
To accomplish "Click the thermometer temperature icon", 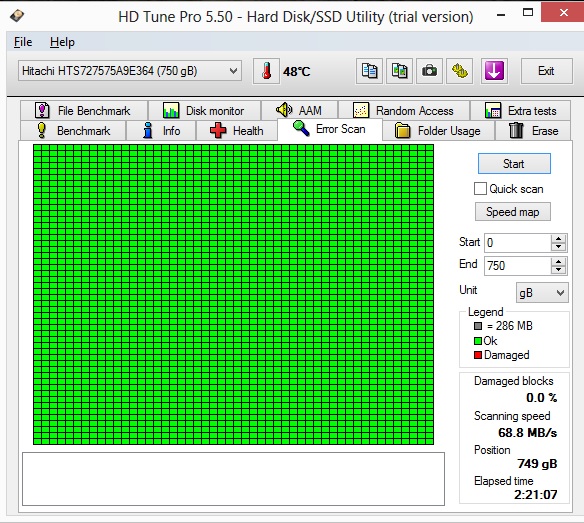I will (x=266, y=71).
